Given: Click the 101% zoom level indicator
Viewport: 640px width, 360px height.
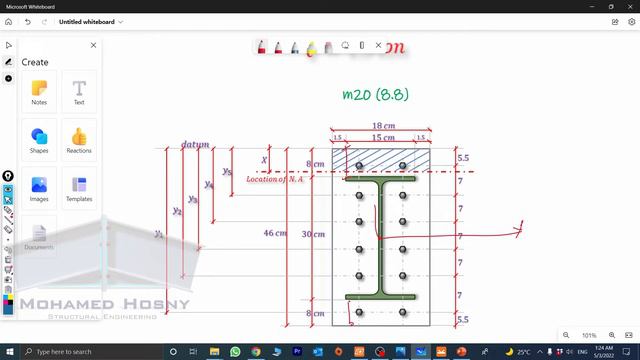Looking at the screenshot, I should (x=589, y=336).
